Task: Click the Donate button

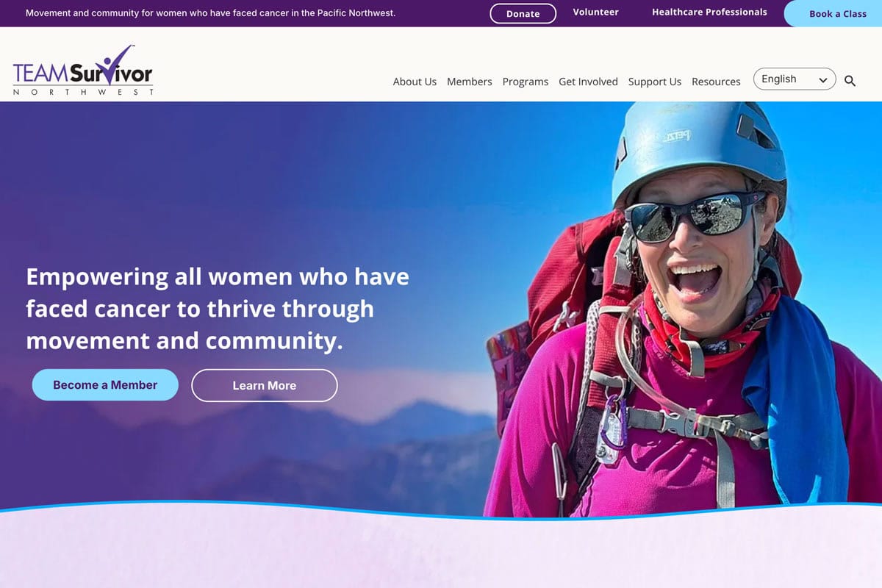Action: click(523, 13)
